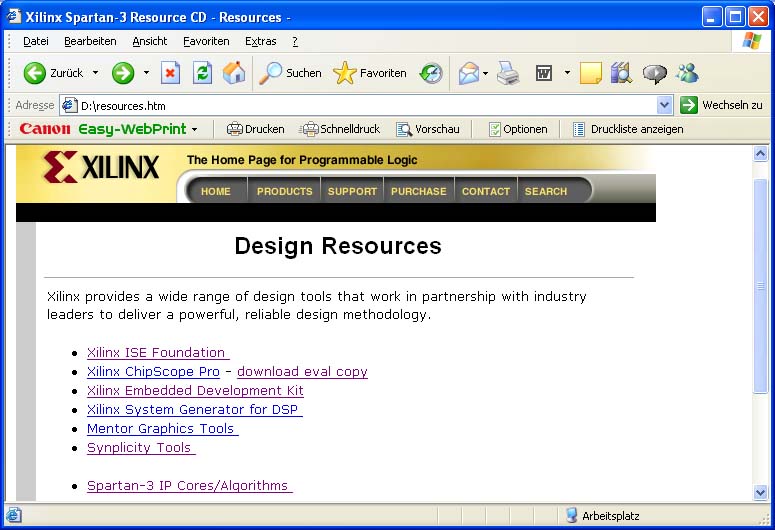Image resolution: width=775 pixels, height=530 pixels.
Task: Go to the home page house icon
Action: click(234, 73)
